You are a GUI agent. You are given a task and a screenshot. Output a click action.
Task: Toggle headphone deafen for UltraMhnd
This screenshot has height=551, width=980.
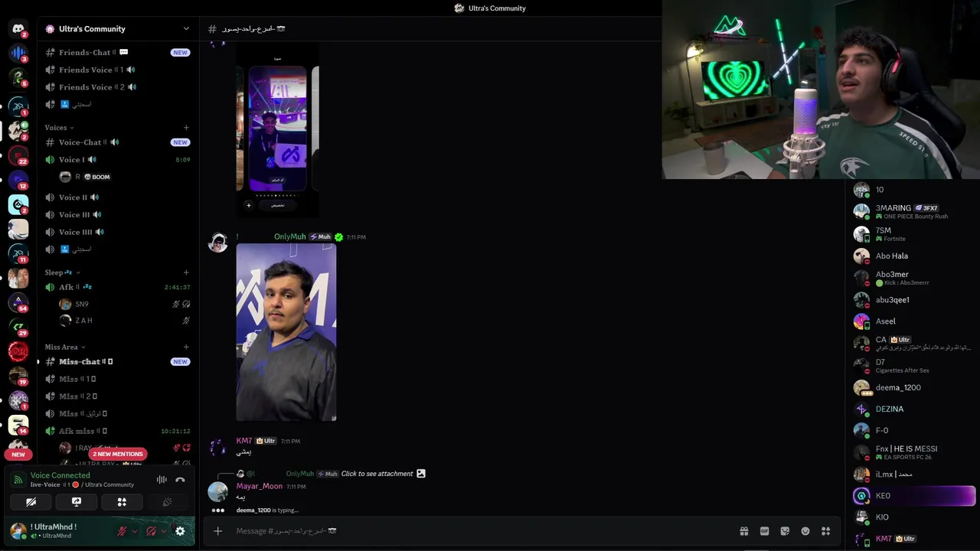pos(151,531)
